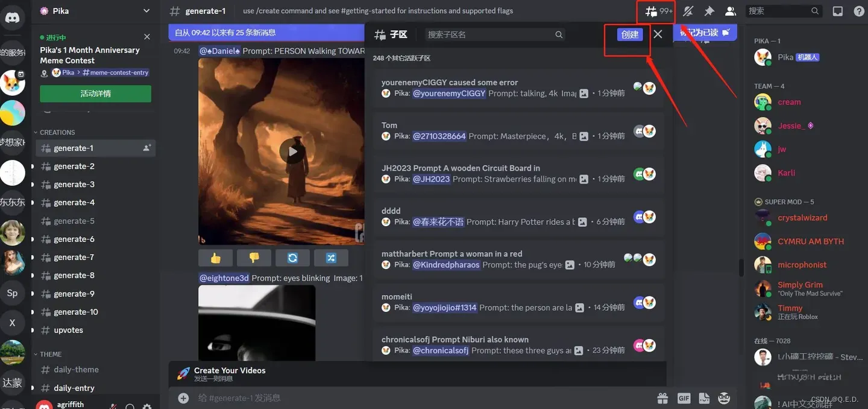Open the daily-theme channel
868x409 pixels.
[96, 370]
